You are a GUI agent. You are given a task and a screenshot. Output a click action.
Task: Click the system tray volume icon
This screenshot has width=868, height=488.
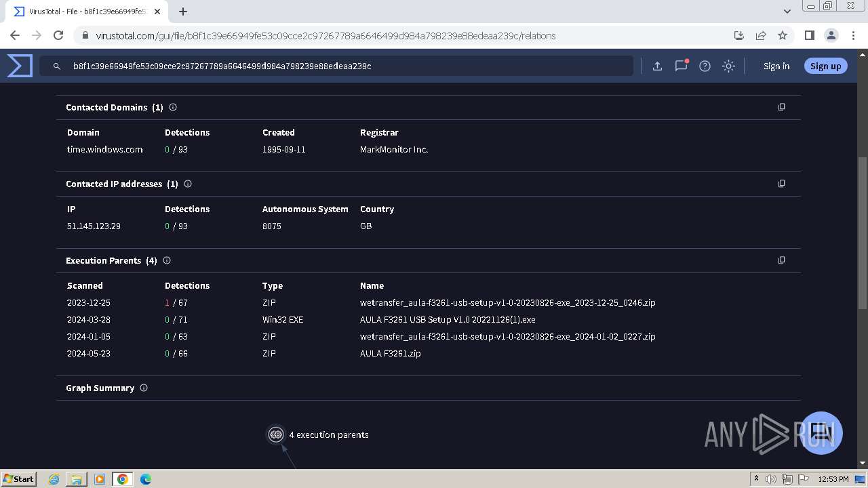771,479
